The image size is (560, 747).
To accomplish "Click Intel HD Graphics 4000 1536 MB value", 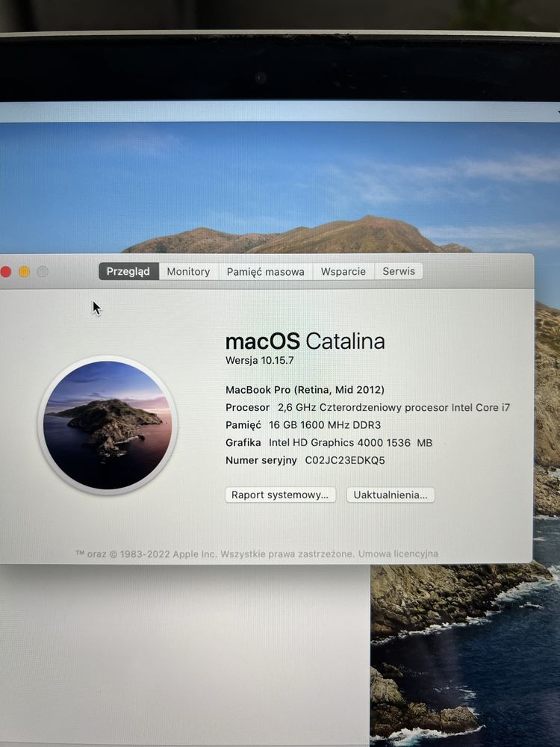I will pos(350,442).
